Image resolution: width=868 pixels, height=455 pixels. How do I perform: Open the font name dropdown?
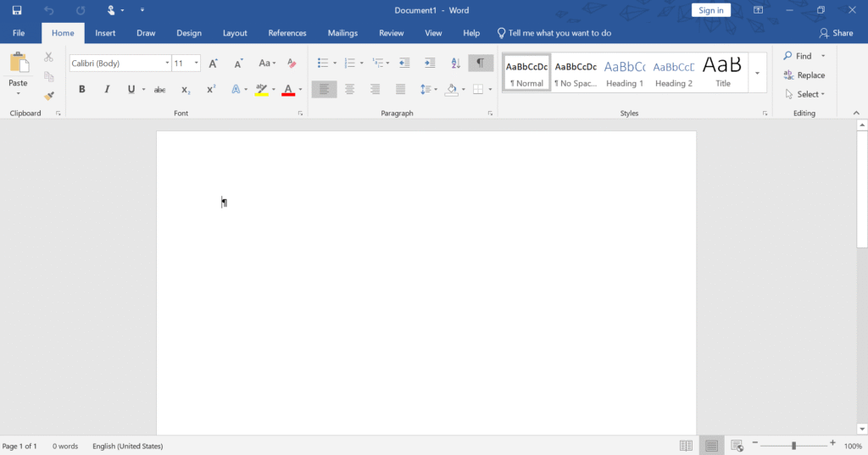click(x=167, y=63)
